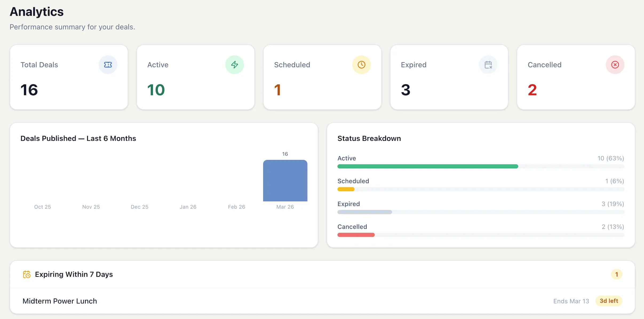
Task: Click the alarm icon beside Expiring Within 7 Days
Action: pyautogui.click(x=27, y=274)
